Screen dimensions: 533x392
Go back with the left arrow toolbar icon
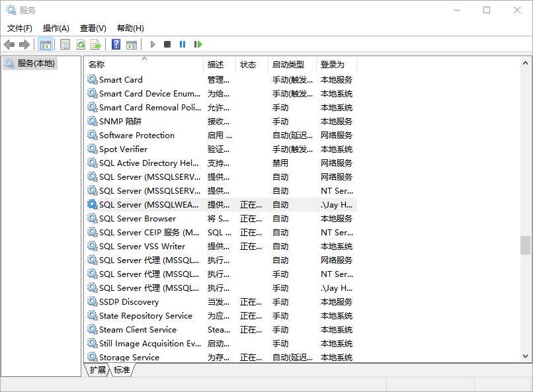click(x=9, y=44)
